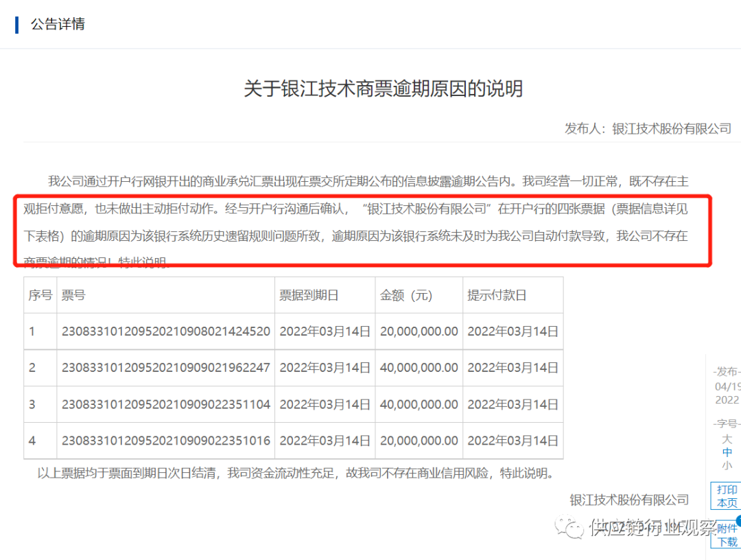Select the heading 关于银江技术商票逾期原因的说明

(384, 89)
